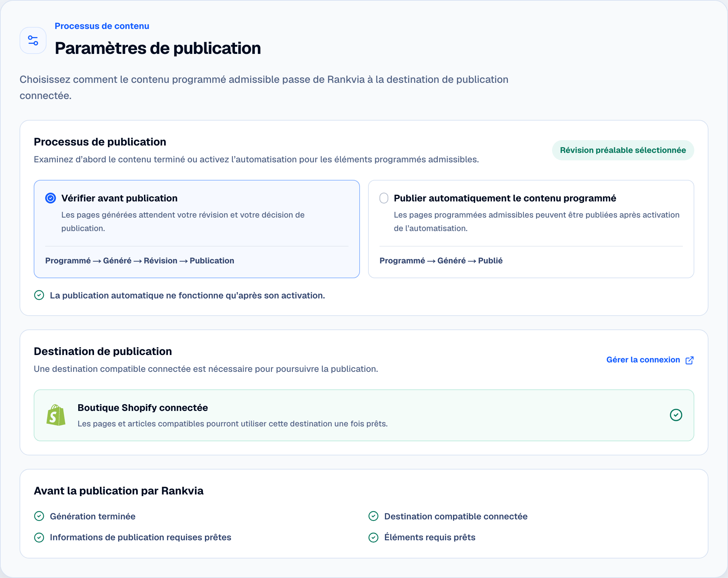Viewport: 728px width, 578px height.
Task: Click the Programmé → Généré → Révision → Publication flow
Action: pos(140,260)
